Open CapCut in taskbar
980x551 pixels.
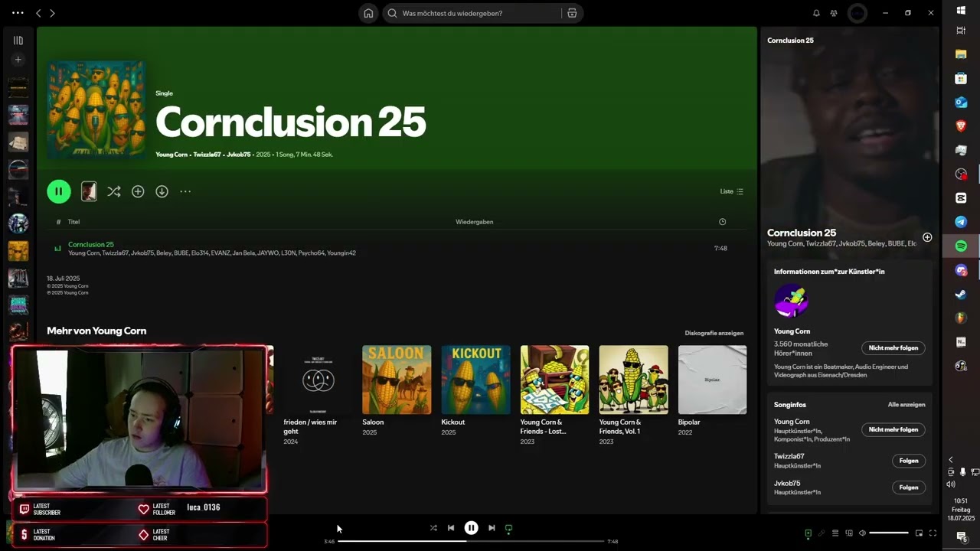point(962,198)
